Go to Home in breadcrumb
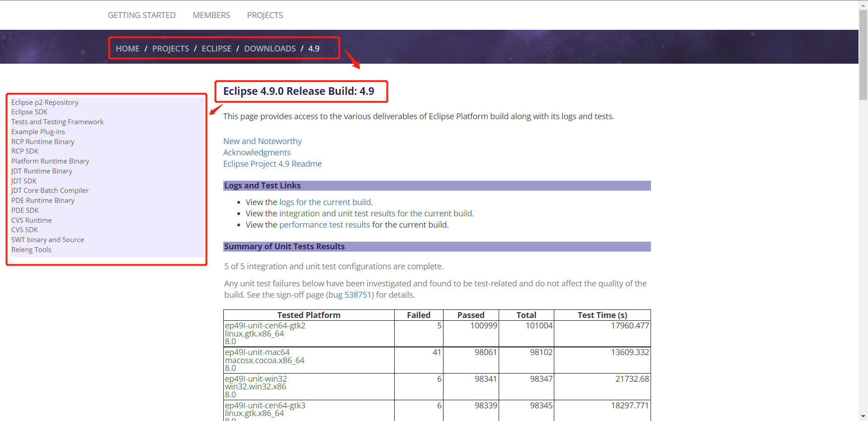The height and width of the screenshot is (421, 868). coord(127,48)
